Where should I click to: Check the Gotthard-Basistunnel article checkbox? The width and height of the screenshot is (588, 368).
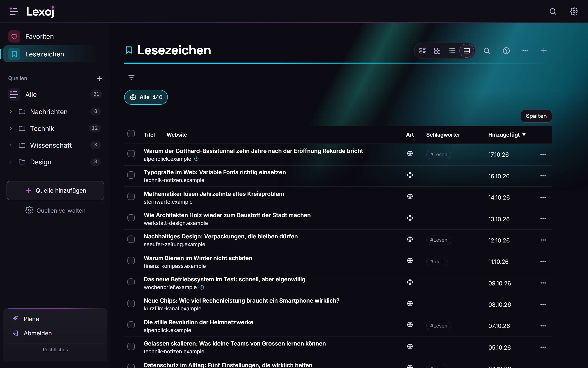tap(131, 154)
